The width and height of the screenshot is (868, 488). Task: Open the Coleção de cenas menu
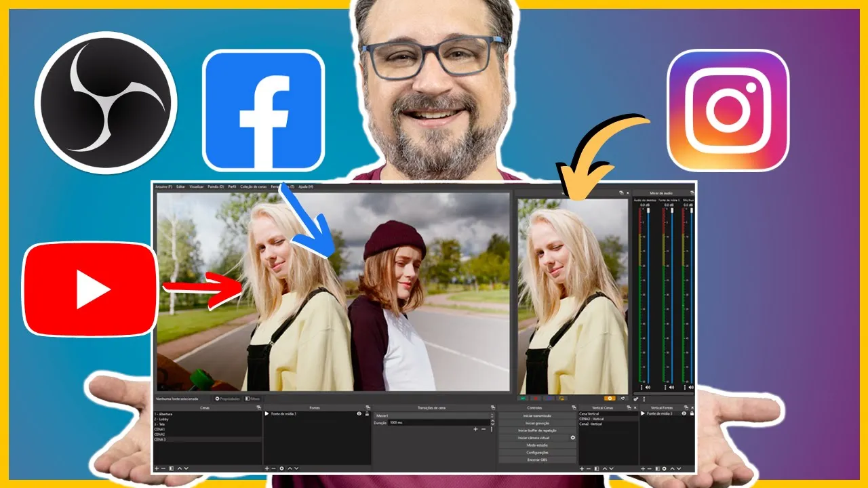pyautogui.click(x=254, y=186)
